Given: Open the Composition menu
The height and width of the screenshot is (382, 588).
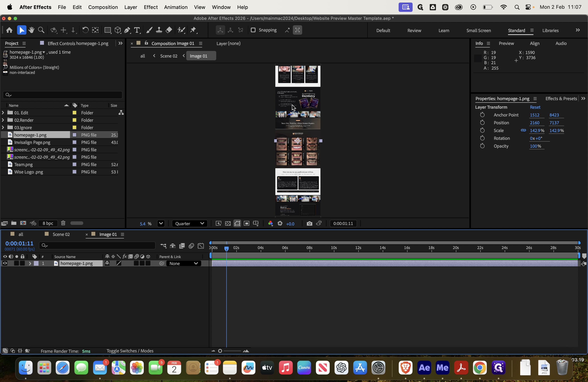Looking at the screenshot, I should click(103, 7).
